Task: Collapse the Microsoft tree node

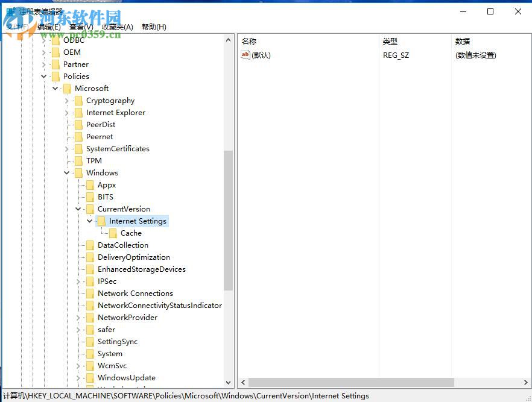Action: [55, 88]
